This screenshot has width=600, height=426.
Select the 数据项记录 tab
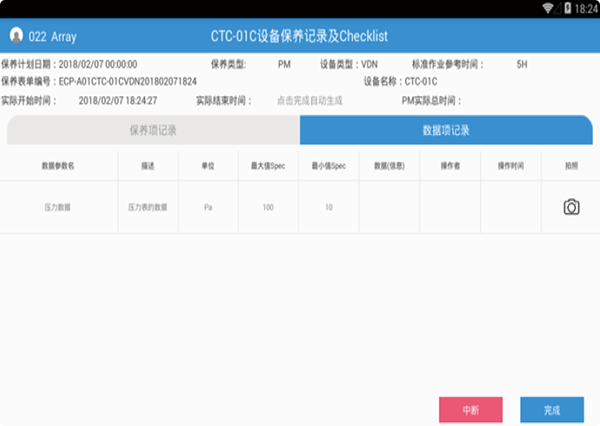[446, 130]
